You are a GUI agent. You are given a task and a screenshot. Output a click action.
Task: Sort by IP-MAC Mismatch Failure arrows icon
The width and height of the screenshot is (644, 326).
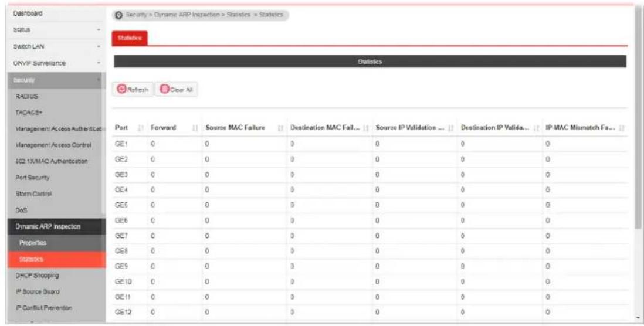pos(621,128)
